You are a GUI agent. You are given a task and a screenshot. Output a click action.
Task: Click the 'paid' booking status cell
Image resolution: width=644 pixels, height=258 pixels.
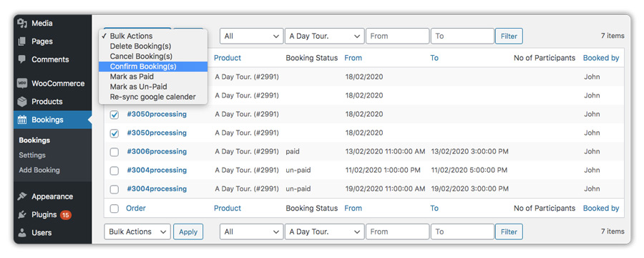point(293,151)
